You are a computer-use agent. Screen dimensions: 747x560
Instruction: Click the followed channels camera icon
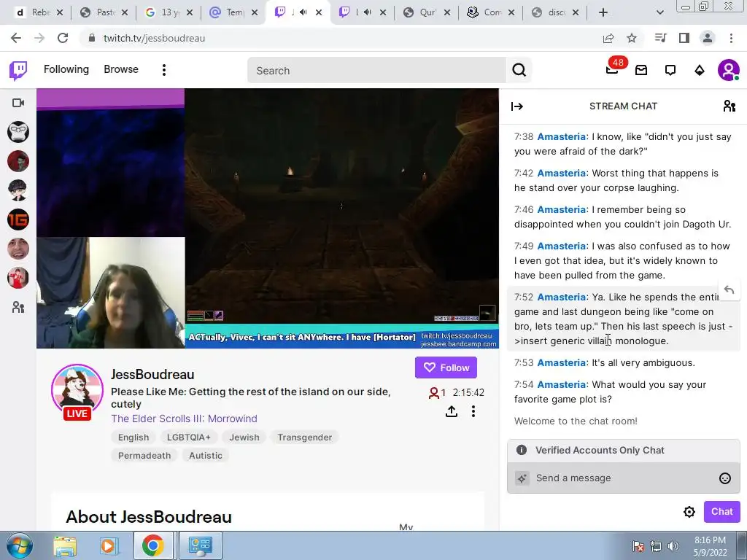click(18, 103)
